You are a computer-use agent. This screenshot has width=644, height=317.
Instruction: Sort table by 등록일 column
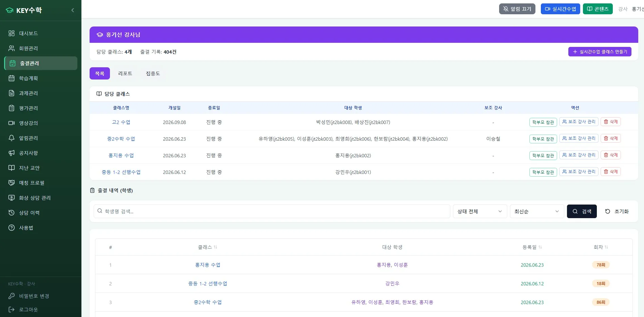[532, 247]
